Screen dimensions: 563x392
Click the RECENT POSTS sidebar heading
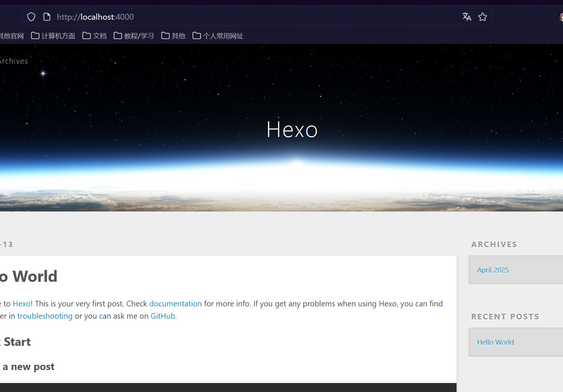pyautogui.click(x=505, y=316)
